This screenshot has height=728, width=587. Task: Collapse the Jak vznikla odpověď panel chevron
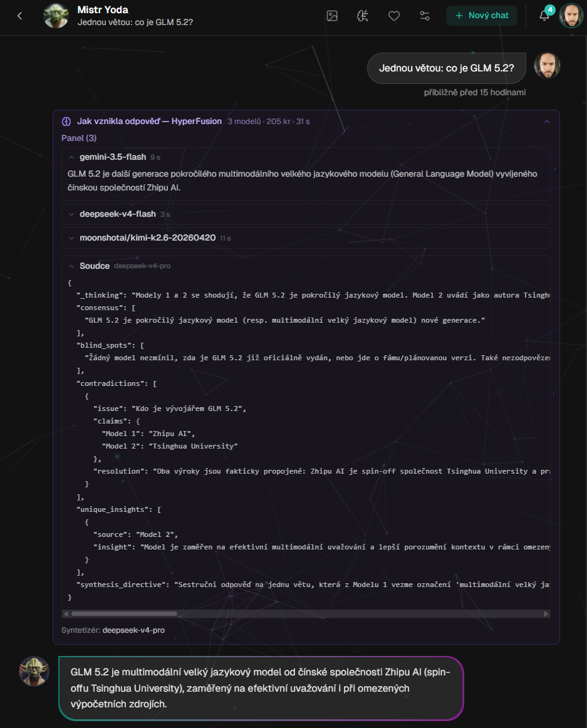pyautogui.click(x=547, y=121)
